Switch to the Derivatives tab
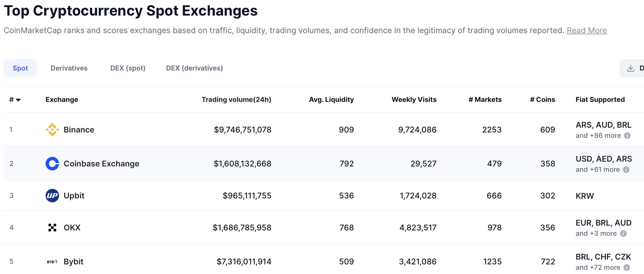 [x=69, y=68]
